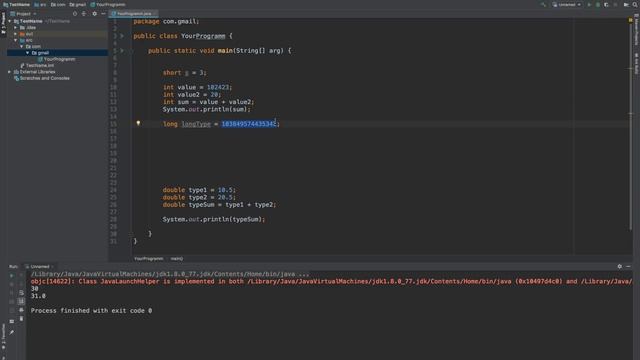Open the Project view selector dropdown
Screen dimensions: 640x360
[x=24, y=13]
